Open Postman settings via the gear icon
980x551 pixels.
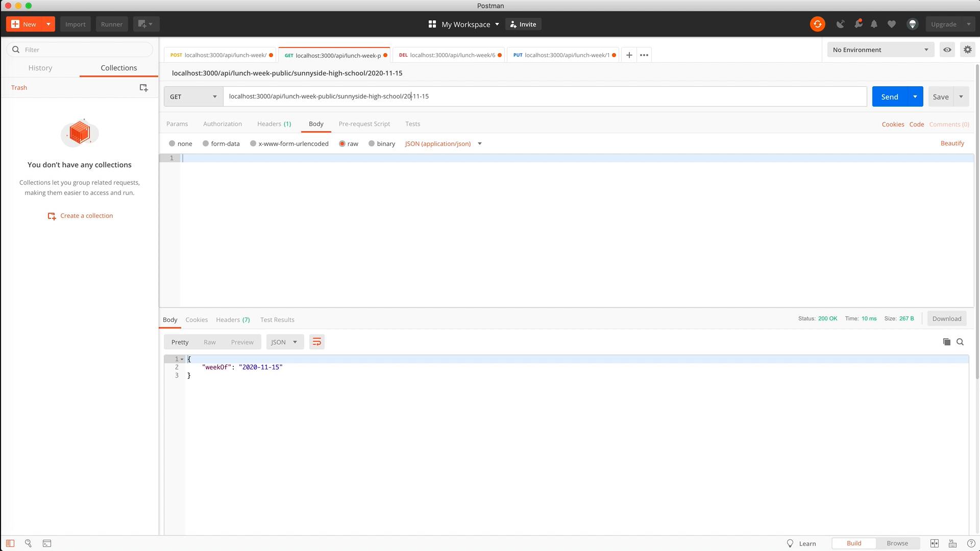pyautogui.click(x=968, y=49)
